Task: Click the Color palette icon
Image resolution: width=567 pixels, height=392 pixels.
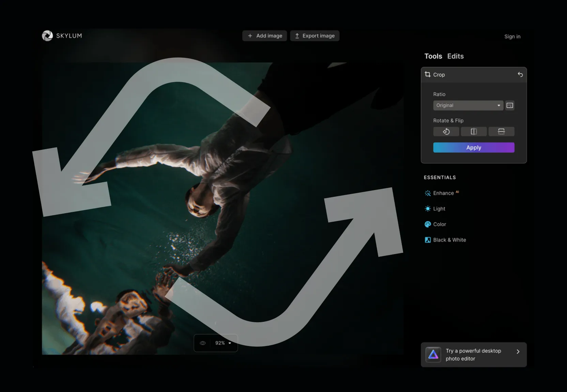Action: (x=428, y=224)
